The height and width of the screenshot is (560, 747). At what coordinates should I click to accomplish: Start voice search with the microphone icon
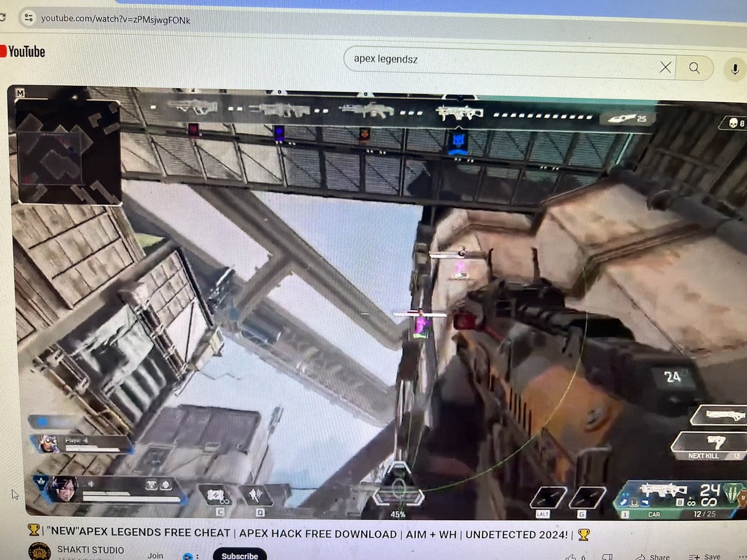[735, 69]
